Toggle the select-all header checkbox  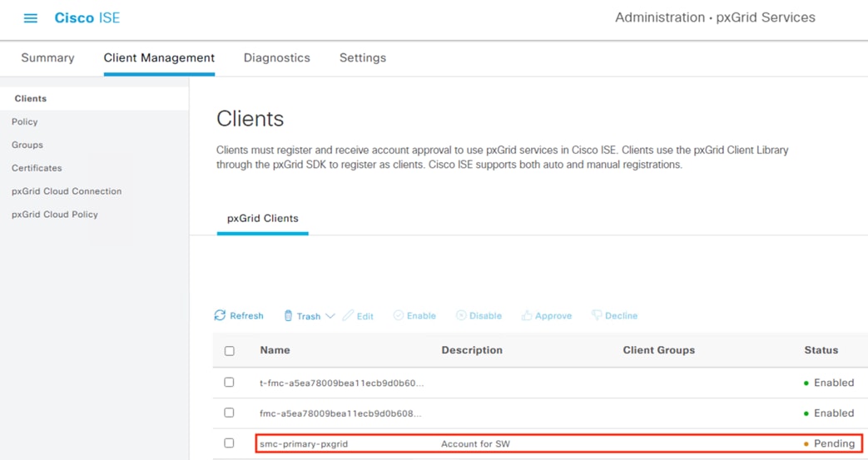[229, 351]
